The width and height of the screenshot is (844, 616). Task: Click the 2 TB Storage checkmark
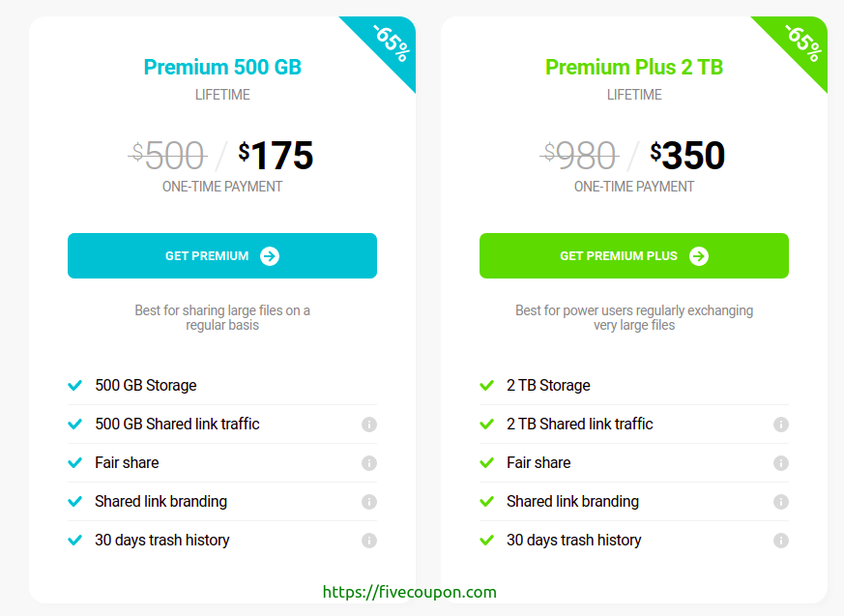[486, 386]
